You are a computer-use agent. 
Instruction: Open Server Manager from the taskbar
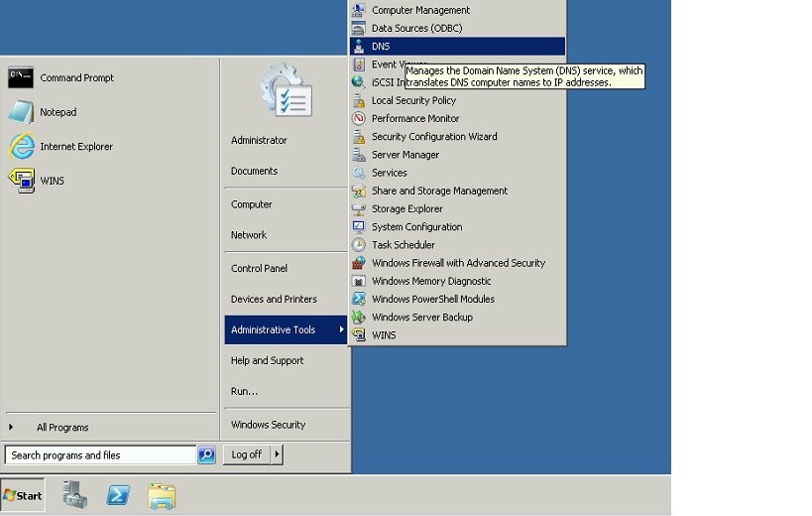click(75, 495)
